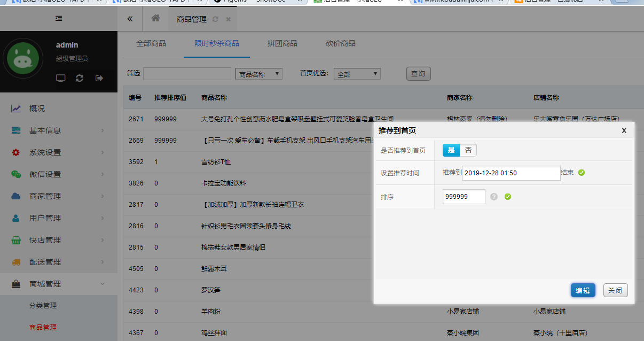Click the logout icon under admin
This screenshot has height=341, width=644.
pos(99,79)
